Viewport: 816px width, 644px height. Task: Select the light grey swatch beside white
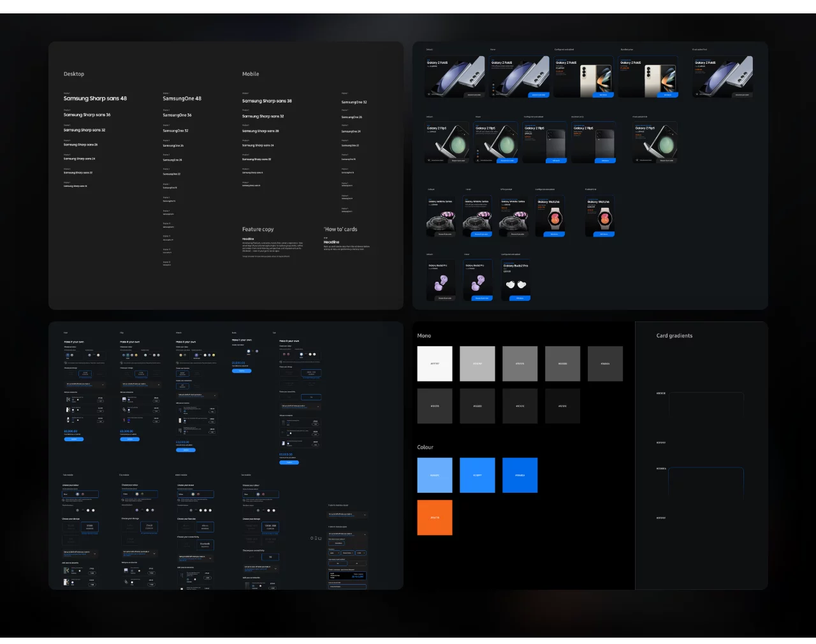point(477,363)
